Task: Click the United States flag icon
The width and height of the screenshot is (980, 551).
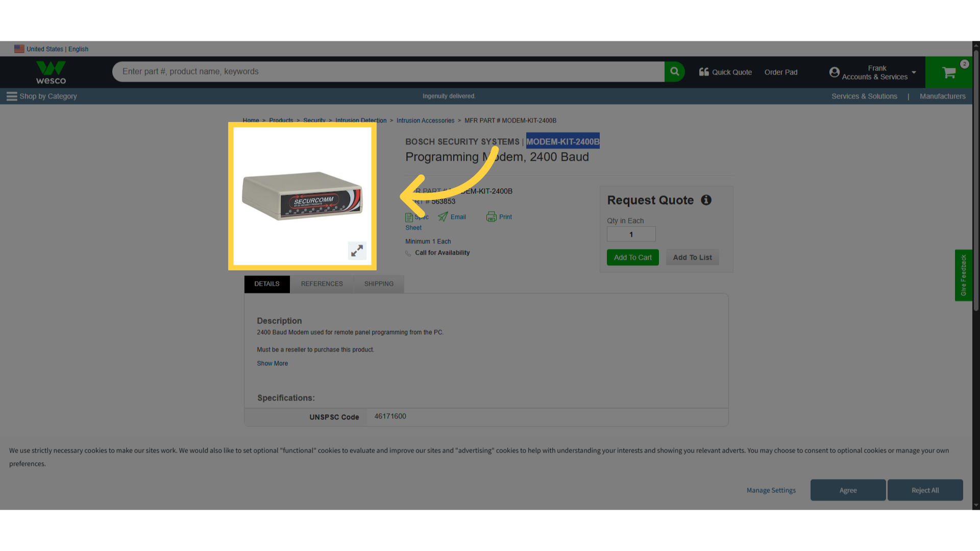Action: coord(19,49)
